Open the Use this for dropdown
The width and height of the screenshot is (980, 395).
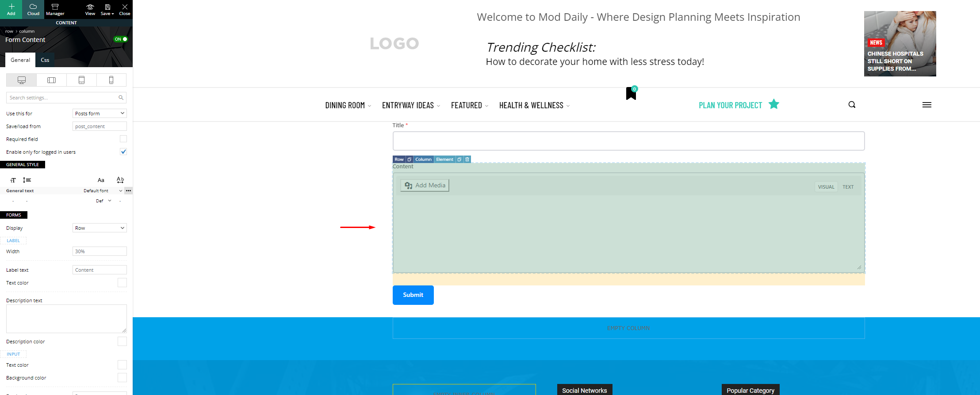(x=100, y=114)
